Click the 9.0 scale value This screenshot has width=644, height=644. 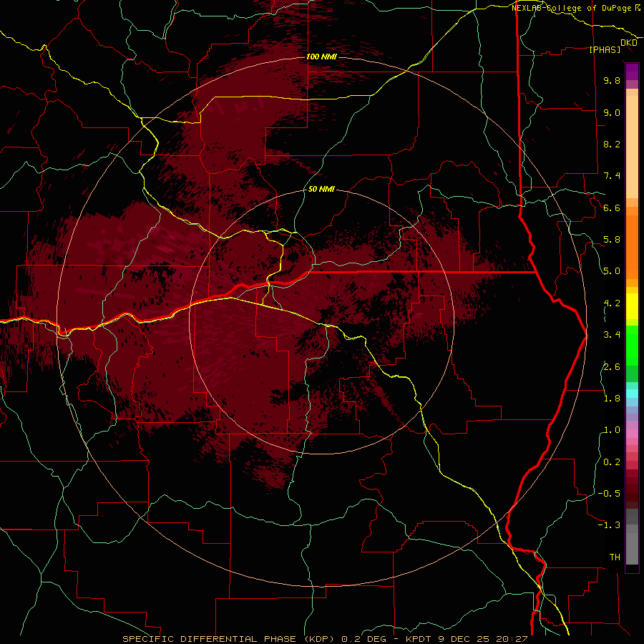coord(612,112)
